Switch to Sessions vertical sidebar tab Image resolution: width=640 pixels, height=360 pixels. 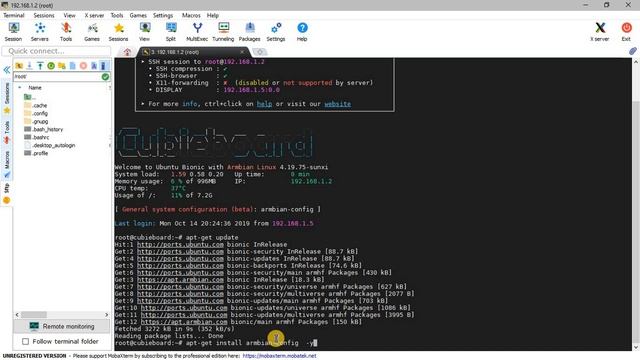(7, 97)
